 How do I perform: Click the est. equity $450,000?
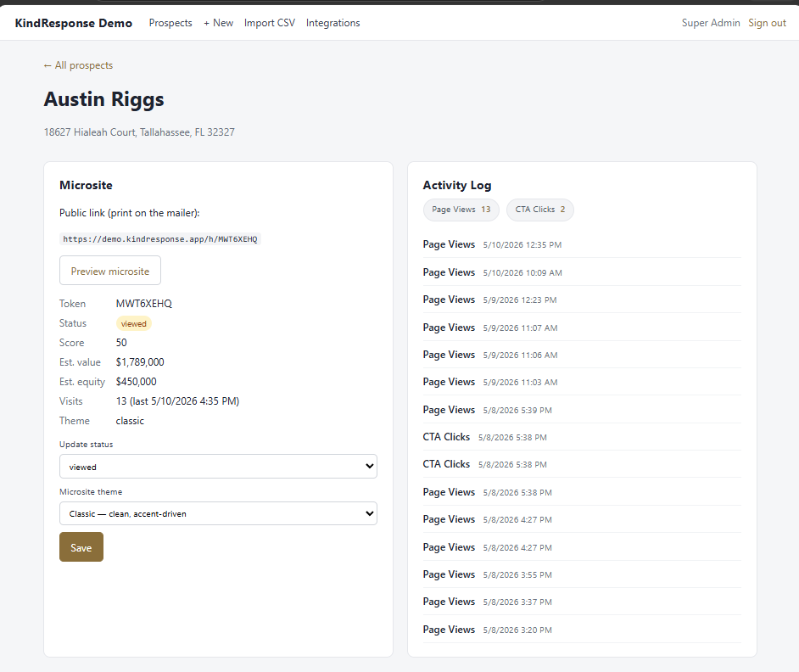tap(136, 381)
